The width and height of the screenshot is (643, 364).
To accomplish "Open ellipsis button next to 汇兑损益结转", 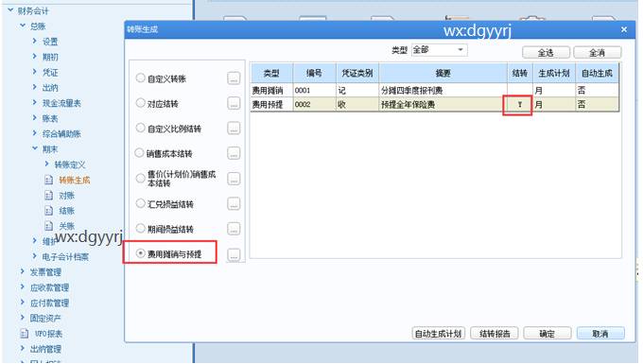I will (x=234, y=203).
